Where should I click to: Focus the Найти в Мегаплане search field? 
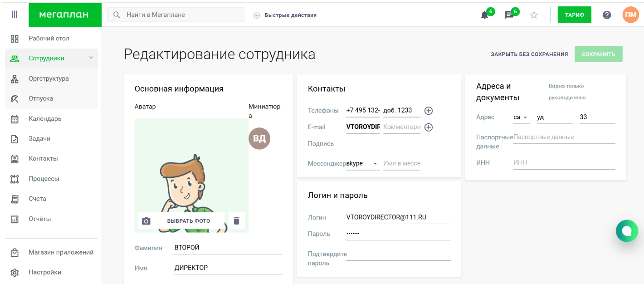coord(181,15)
